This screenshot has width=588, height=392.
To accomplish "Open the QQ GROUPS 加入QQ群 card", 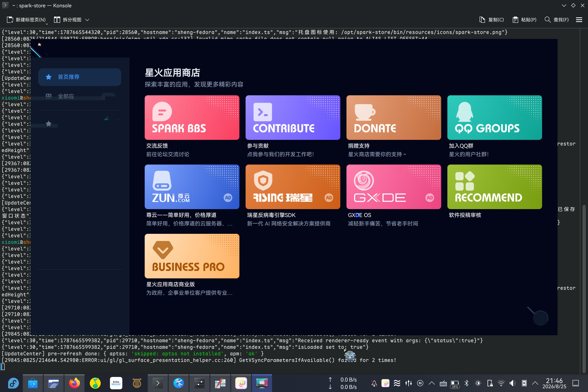I will (x=494, y=126).
